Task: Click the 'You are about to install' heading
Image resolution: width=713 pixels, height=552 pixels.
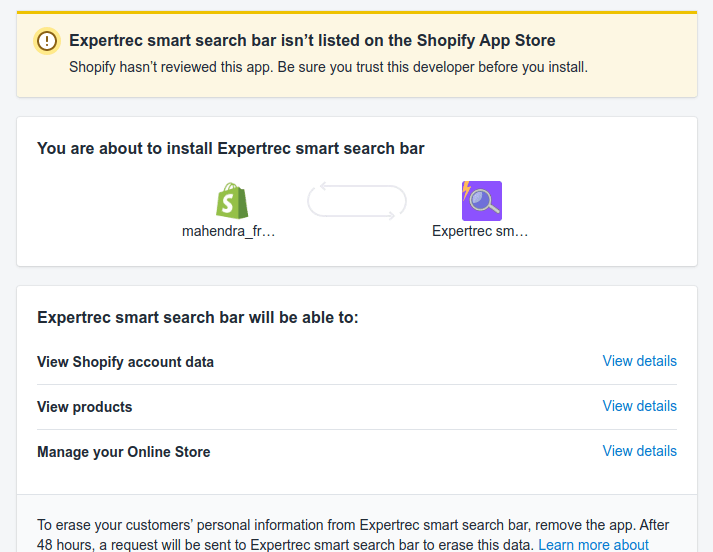Action: [231, 149]
